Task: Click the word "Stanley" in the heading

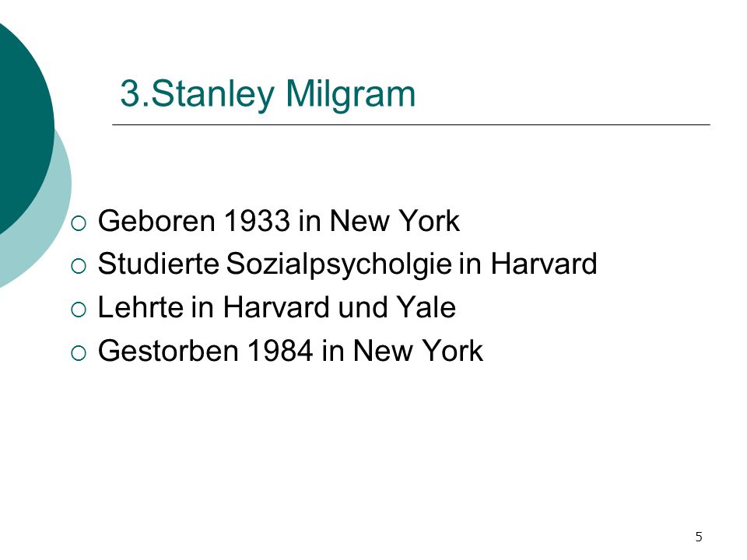Action: coord(213,94)
